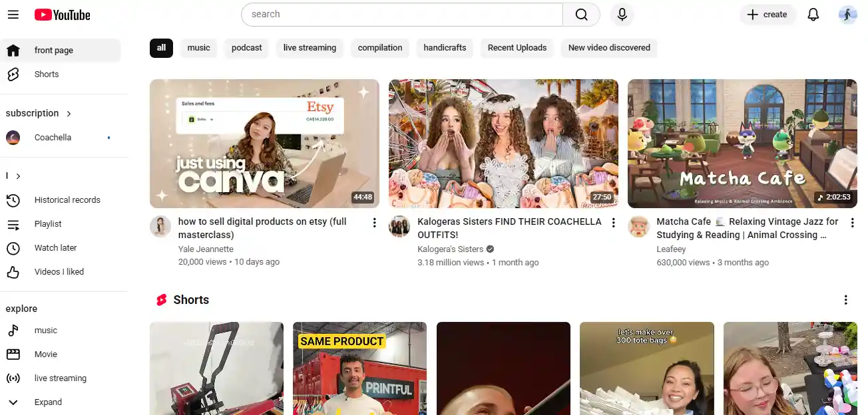Select the 'music' filter chip

tap(198, 48)
